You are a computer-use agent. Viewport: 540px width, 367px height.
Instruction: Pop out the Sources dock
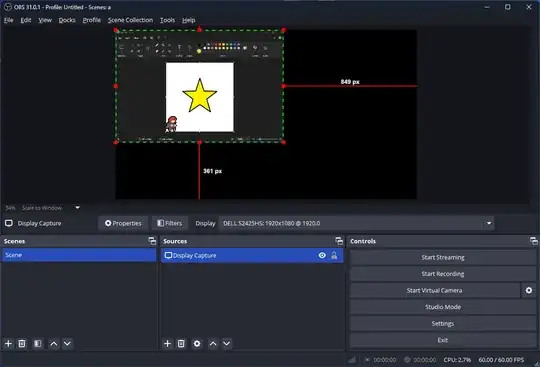339,241
